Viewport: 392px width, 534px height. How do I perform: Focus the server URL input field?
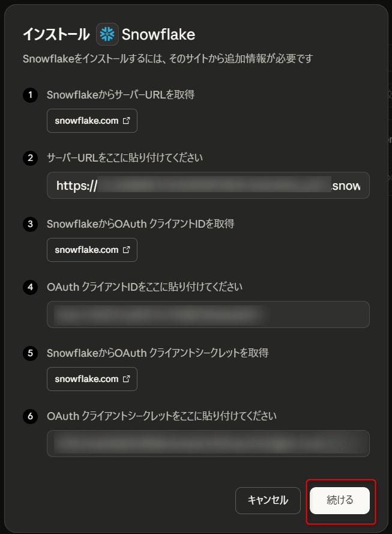[208, 186]
